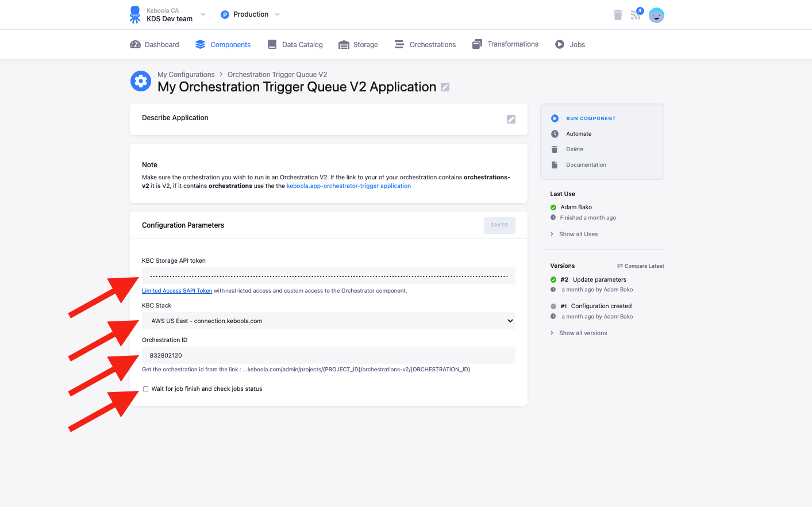Open the Storage tab
812x507 pixels.
pyautogui.click(x=359, y=44)
